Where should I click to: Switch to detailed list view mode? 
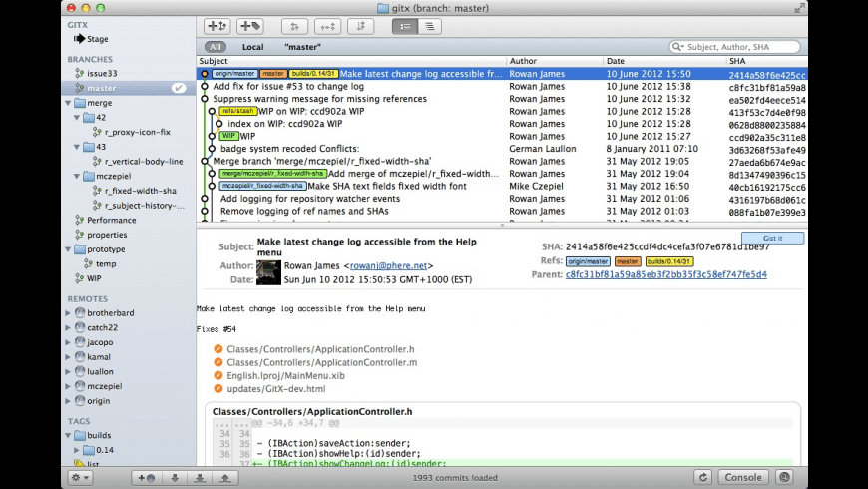pyautogui.click(x=405, y=26)
